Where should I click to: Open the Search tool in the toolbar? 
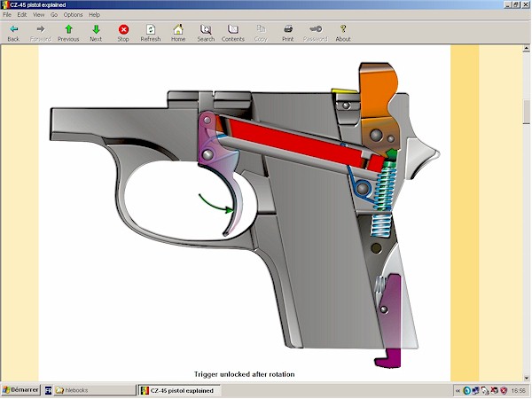206,33
